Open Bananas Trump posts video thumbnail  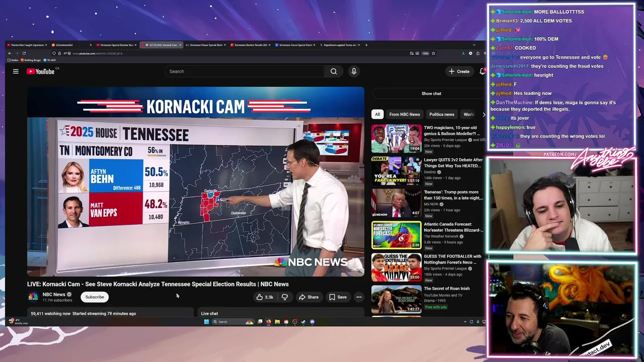(x=396, y=203)
